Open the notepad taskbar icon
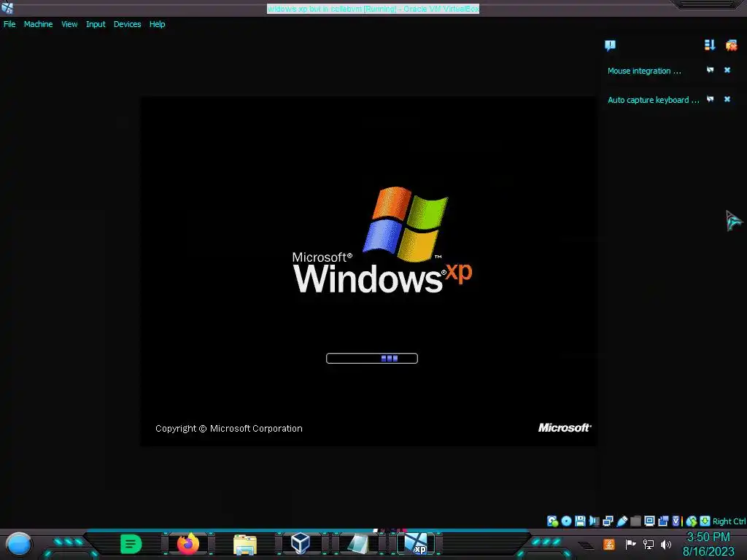747x560 pixels. click(357, 544)
